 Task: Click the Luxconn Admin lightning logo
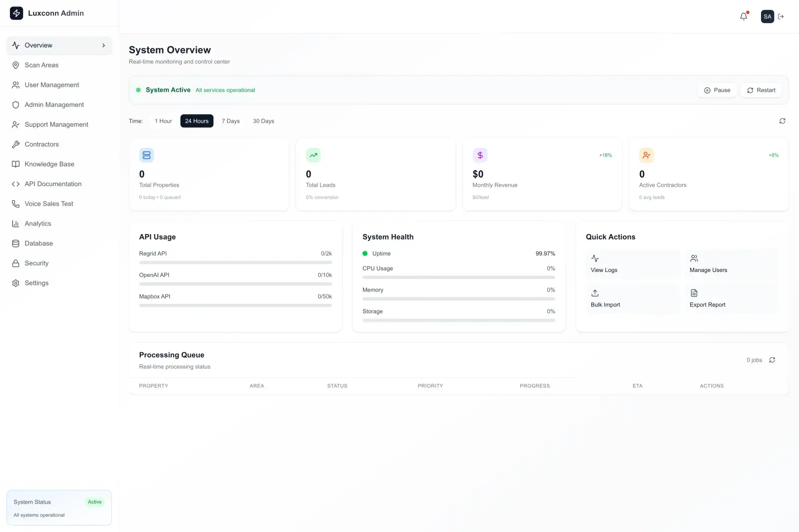(16, 13)
